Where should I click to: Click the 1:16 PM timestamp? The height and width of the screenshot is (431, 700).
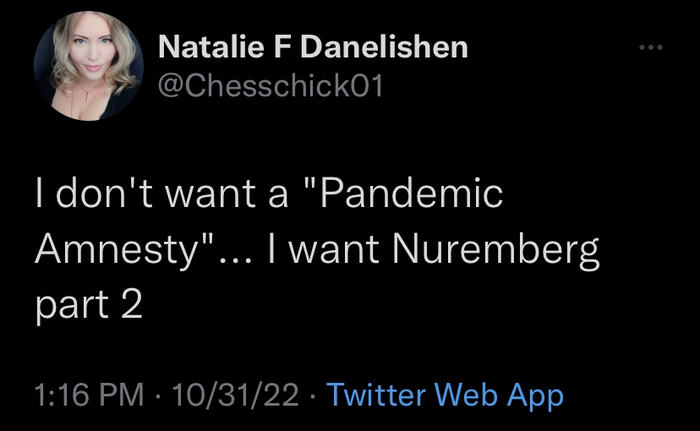89,395
